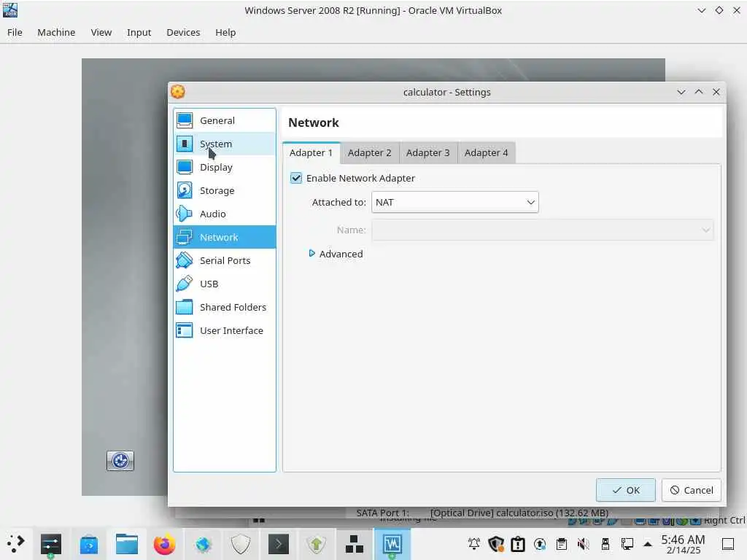747x560 pixels.
Task: Click the exclamation info tray icon
Action: (518, 544)
